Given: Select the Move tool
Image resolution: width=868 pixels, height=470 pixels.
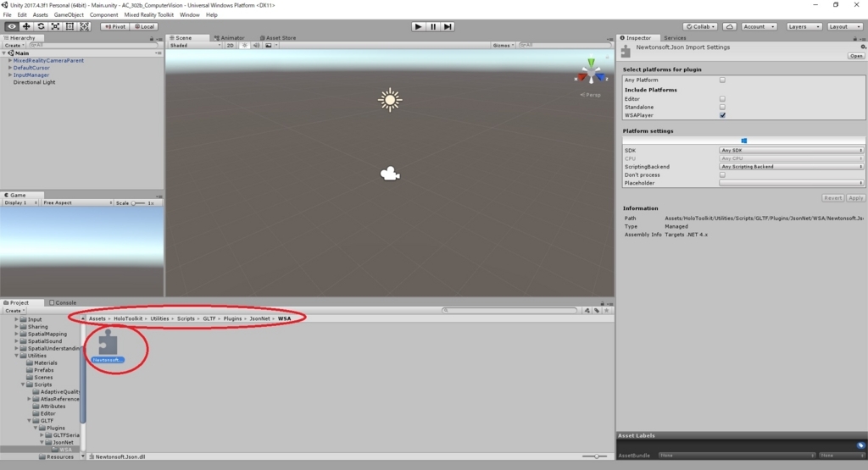Looking at the screenshot, I should tap(26, 26).
